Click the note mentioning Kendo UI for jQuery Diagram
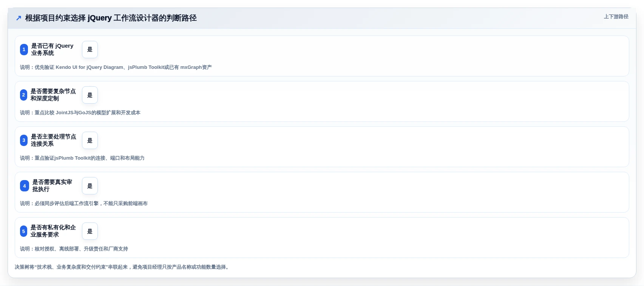Viewport: 644px width, 286px height. pos(116,67)
